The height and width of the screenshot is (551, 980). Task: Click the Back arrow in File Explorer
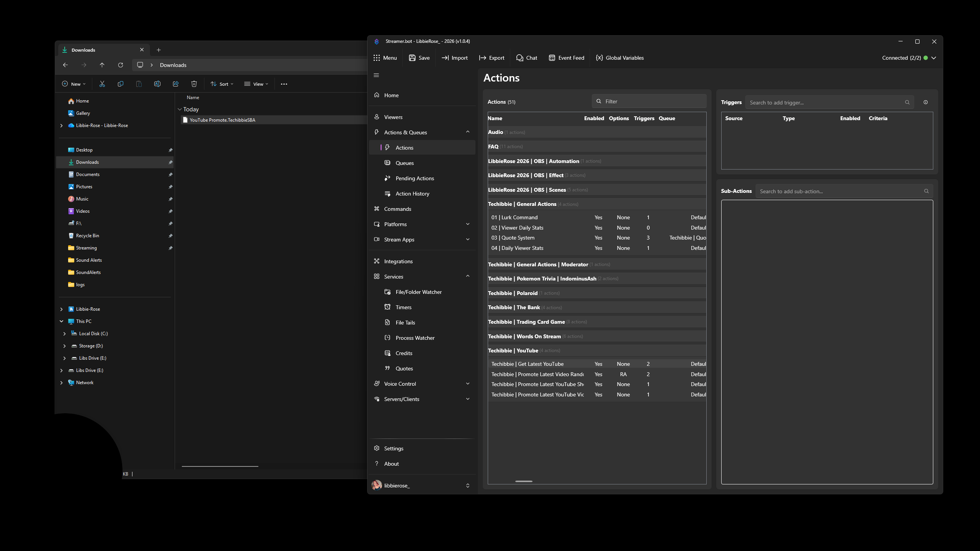(x=65, y=65)
